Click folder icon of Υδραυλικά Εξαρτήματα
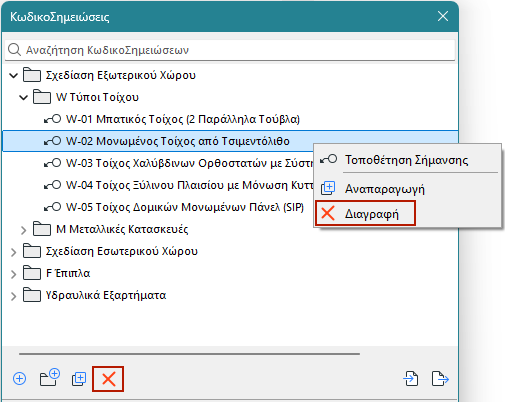Screen dimensions: 505x402 click(x=32, y=295)
